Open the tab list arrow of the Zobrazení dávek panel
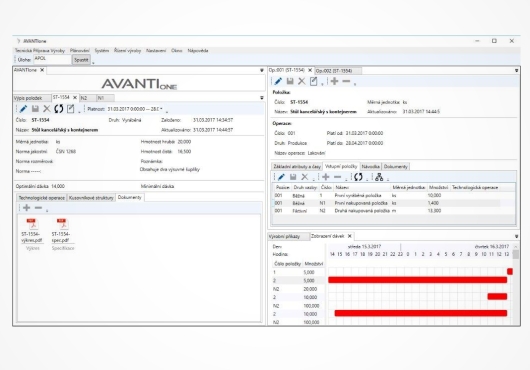The width and height of the screenshot is (530, 370). 516,237
